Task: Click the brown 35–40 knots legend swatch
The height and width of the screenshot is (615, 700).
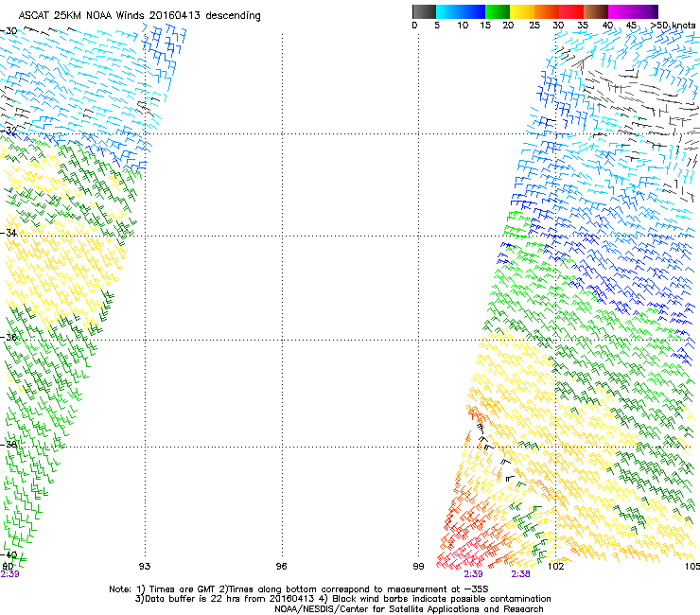Action: (x=596, y=11)
